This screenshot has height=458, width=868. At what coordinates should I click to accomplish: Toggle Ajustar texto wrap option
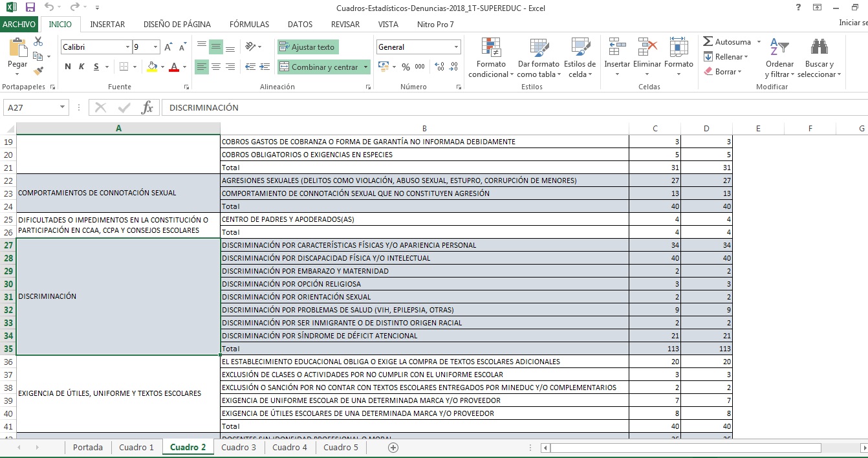308,47
